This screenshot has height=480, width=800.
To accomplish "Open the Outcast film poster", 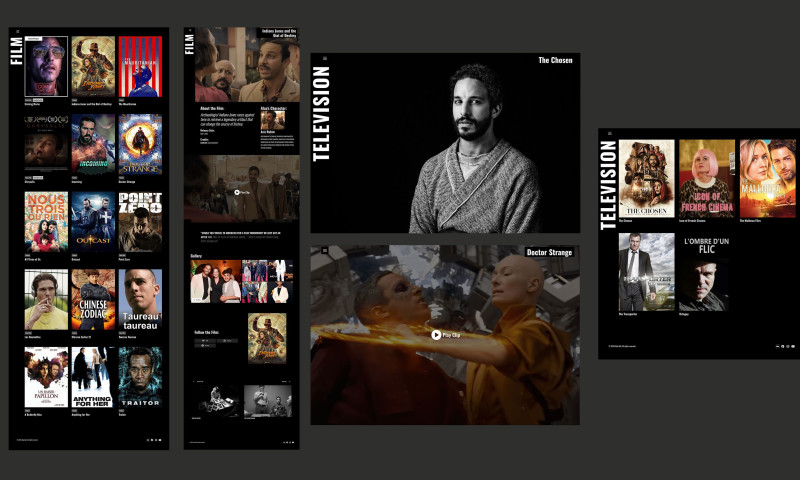I will (93, 222).
